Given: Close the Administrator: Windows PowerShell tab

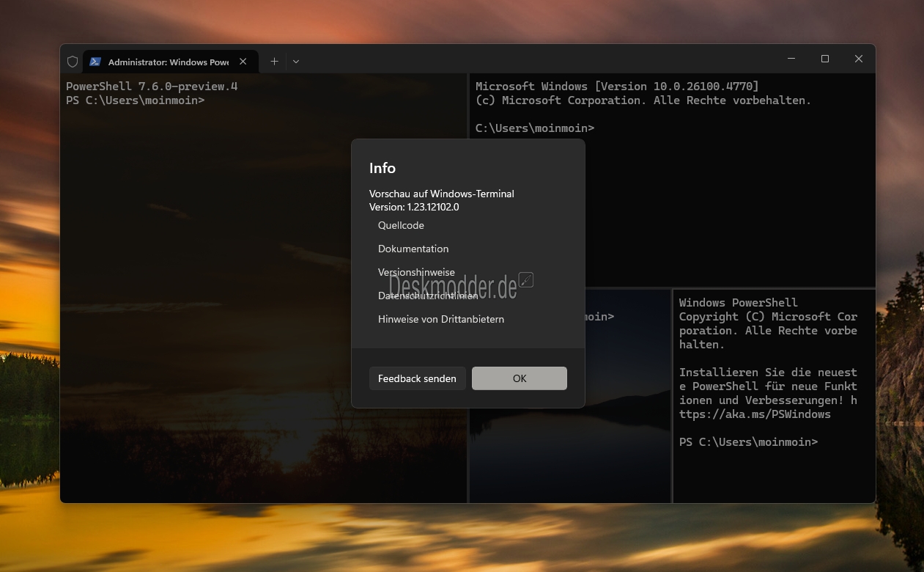Looking at the screenshot, I should pos(243,62).
